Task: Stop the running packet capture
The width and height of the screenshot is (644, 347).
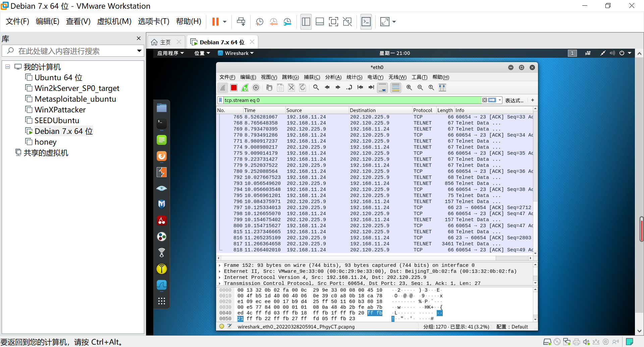Action: pos(234,88)
